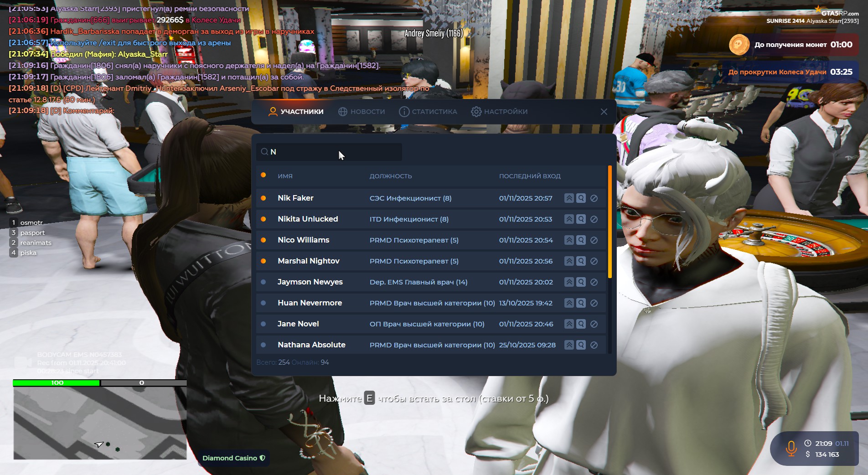Open the НАСТРОЙКИ settings tab

coord(499,112)
